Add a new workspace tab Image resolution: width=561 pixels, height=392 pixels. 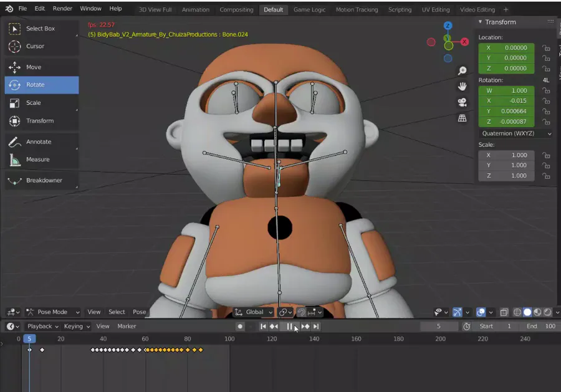(506, 10)
